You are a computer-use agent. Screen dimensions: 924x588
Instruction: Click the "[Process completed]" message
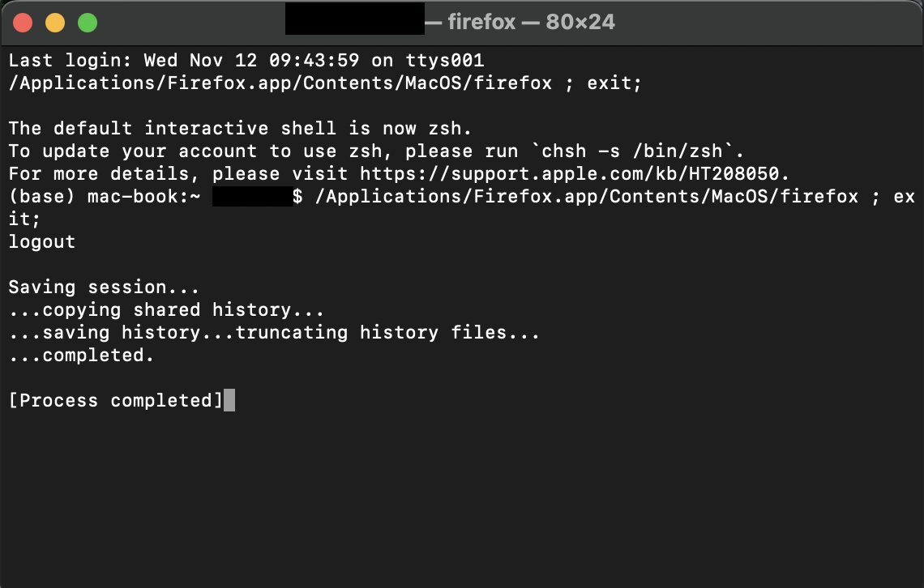pos(115,400)
